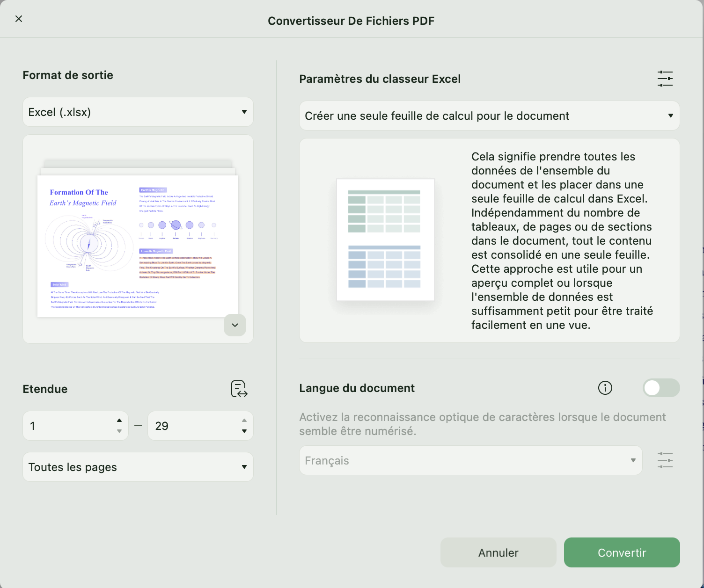Increase the end page value of 29

(244, 420)
